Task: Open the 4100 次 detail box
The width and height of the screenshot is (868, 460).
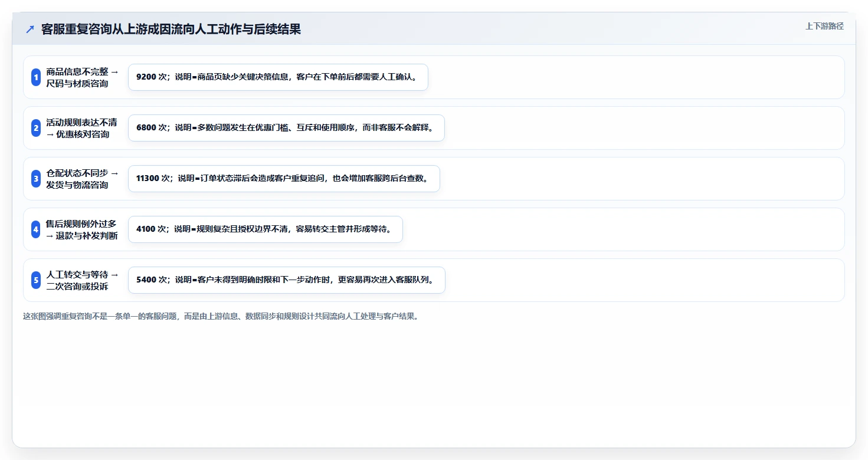Action: click(266, 229)
